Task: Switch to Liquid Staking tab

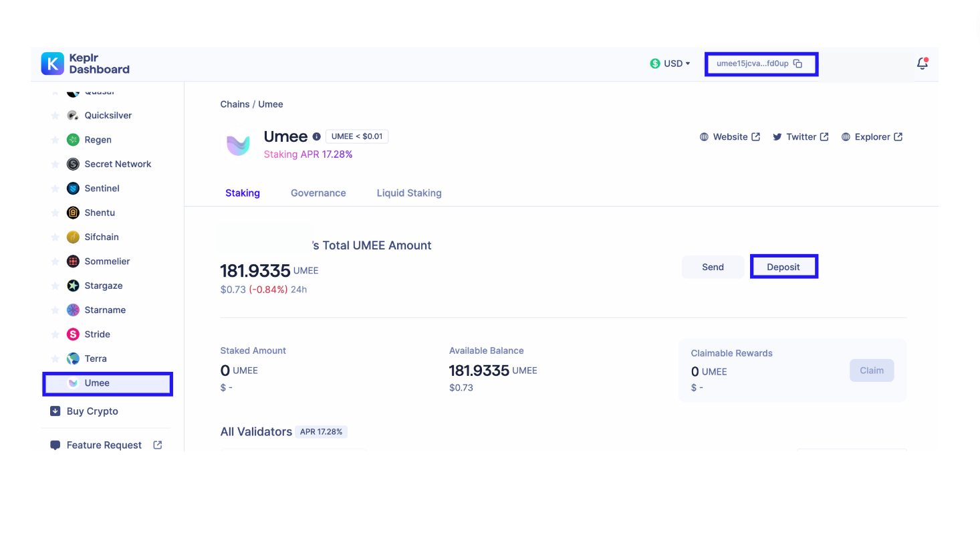Action: (409, 193)
